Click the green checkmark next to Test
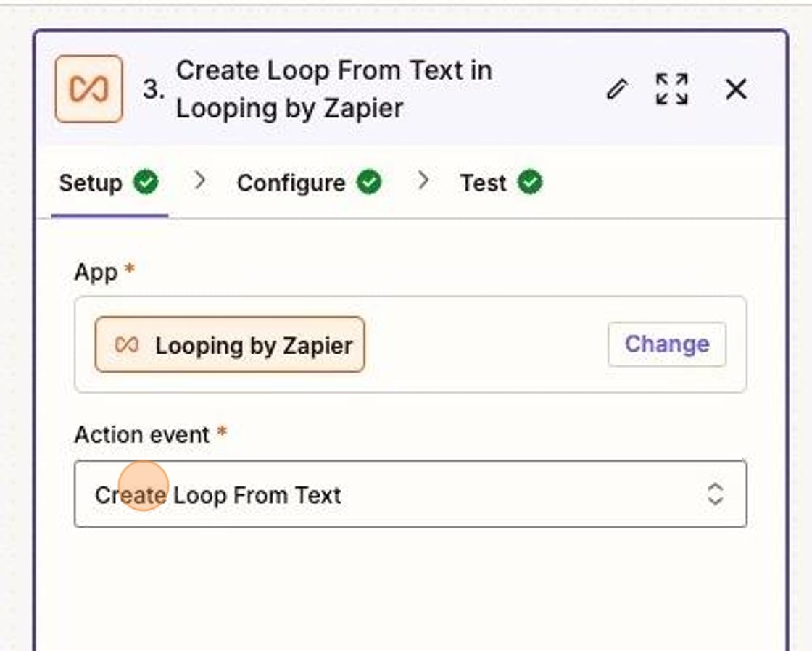Screen dimensions: 812x651 coord(530,183)
